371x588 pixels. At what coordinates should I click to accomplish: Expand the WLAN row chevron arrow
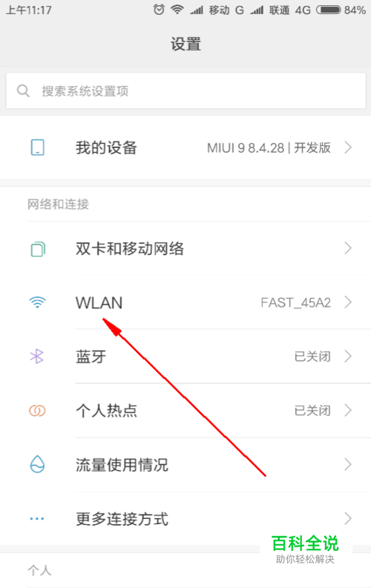pos(348,303)
